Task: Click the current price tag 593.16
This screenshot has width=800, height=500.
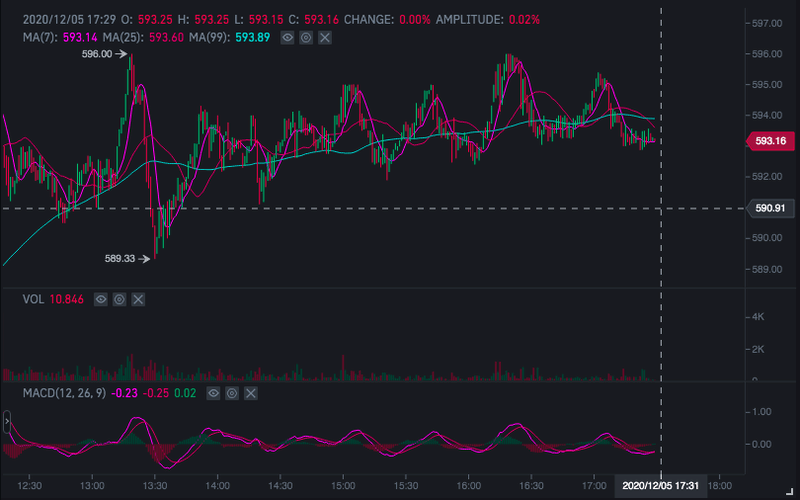Action: coord(771,142)
